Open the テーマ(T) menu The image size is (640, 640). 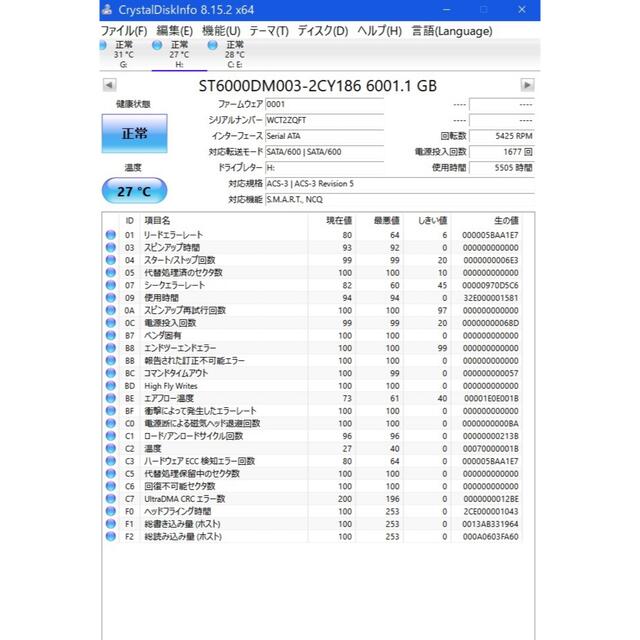(x=269, y=31)
